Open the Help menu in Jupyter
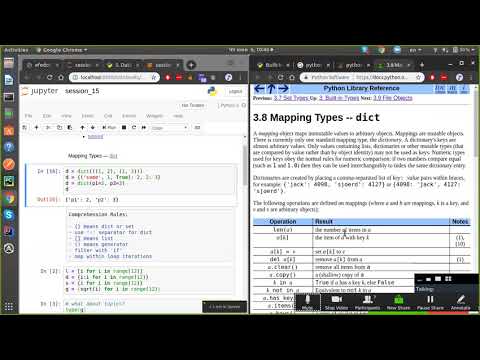 (x=178, y=116)
